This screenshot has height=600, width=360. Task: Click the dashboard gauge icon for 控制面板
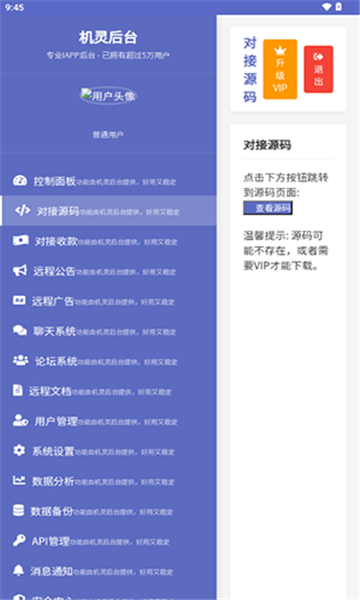pos(20,180)
